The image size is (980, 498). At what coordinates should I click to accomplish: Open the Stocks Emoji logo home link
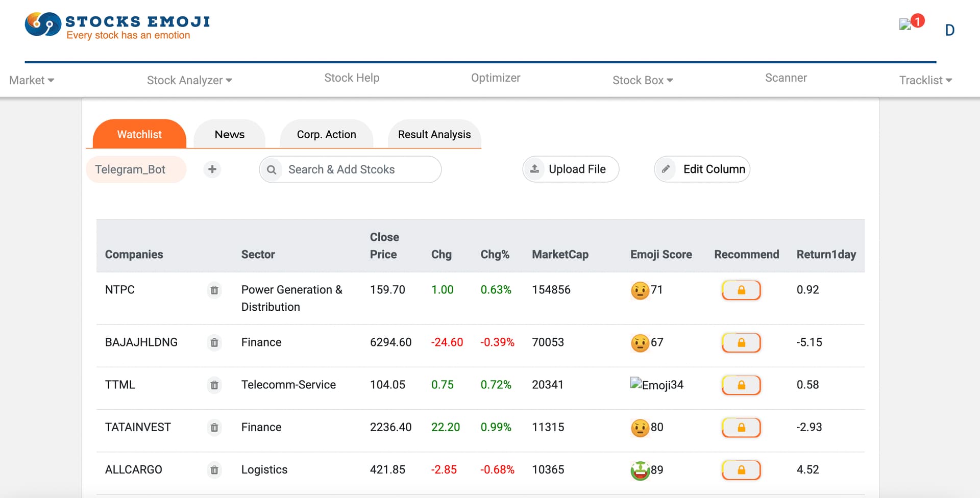point(117,26)
